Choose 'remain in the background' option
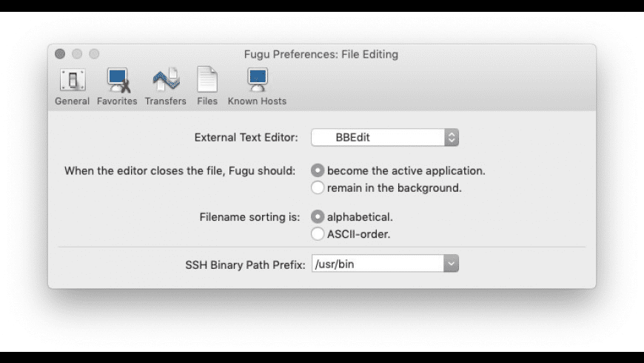 tap(318, 187)
